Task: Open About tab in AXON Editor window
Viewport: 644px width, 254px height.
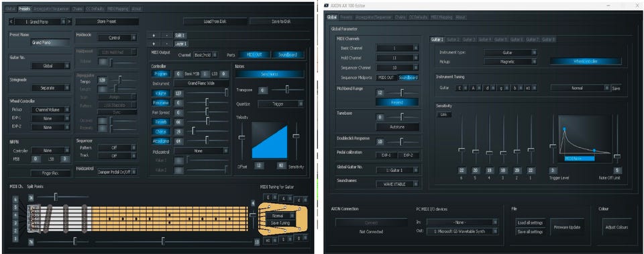Action: pyautogui.click(x=460, y=17)
